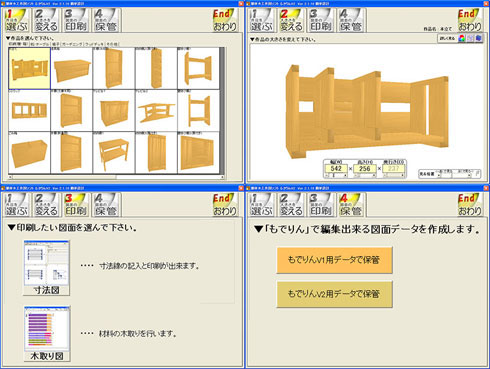Select the wide cabinet thumbnail in the bottom row's last column
This screenshot has width=490, height=369.
(x=198, y=153)
